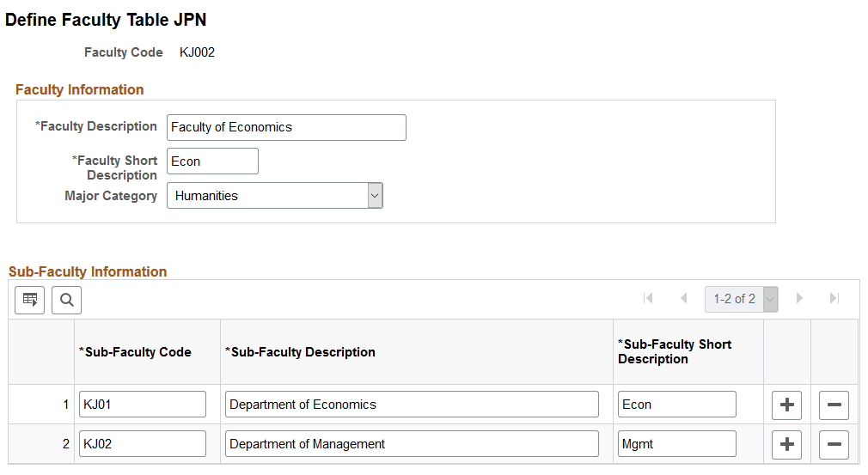Click the KJ01 Sub-Faculty Code field
Viewport: 868px width, 475px height.
click(143, 405)
